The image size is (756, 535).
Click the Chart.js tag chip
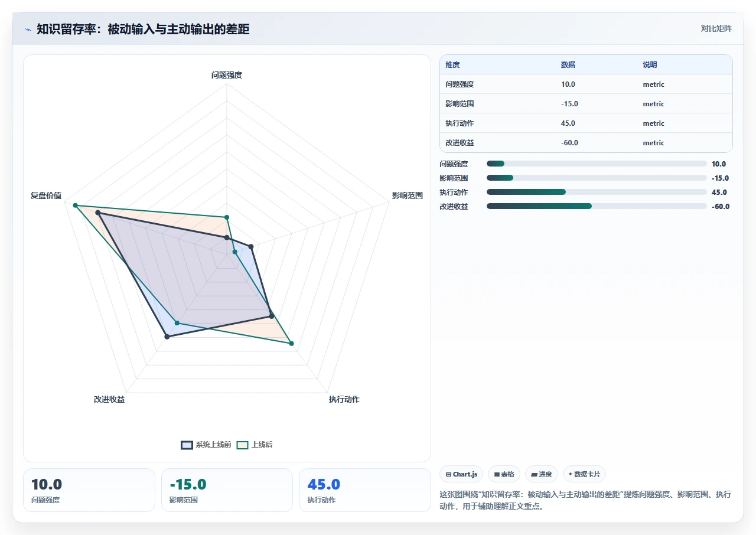(461, 474)
